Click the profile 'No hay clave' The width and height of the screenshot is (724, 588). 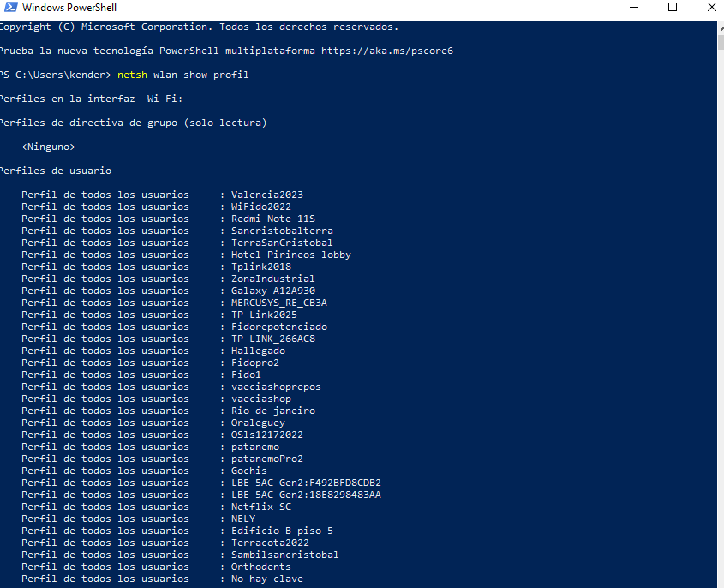266,579
